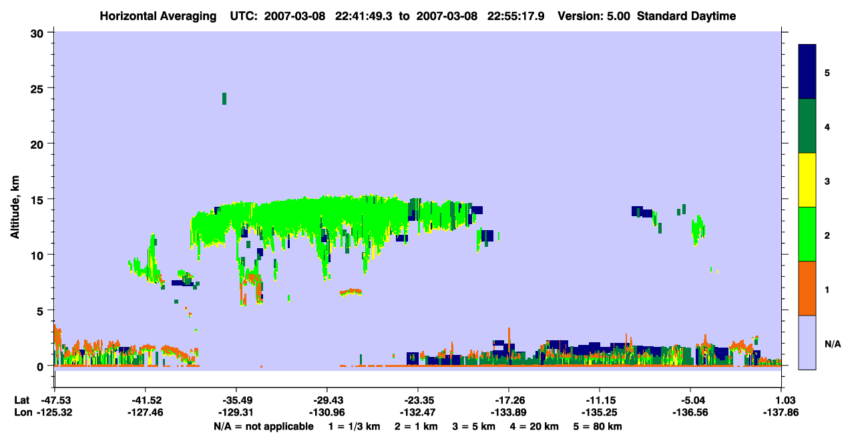868x445 pixels.
Task: Click the longitude value -133.89
Action: (509, 413)
